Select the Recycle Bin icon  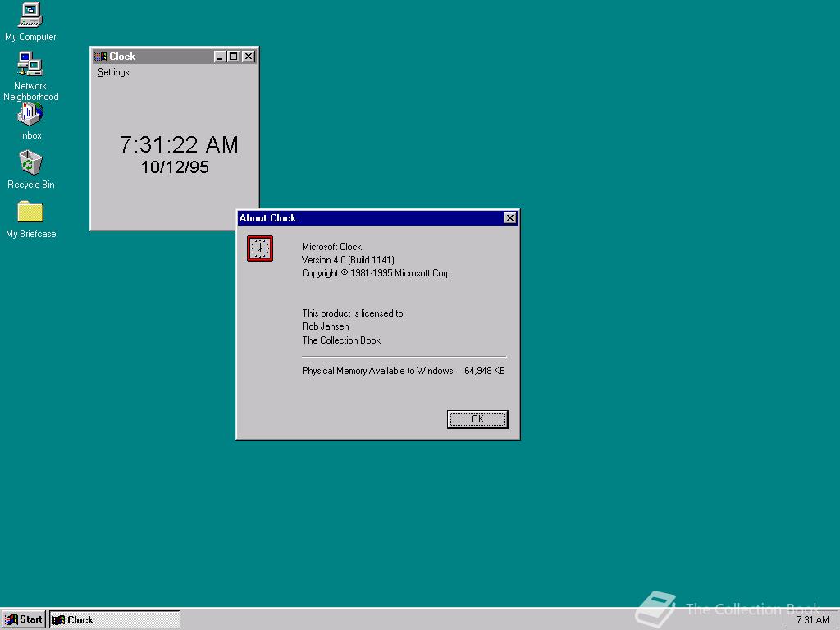click(30, 169)
